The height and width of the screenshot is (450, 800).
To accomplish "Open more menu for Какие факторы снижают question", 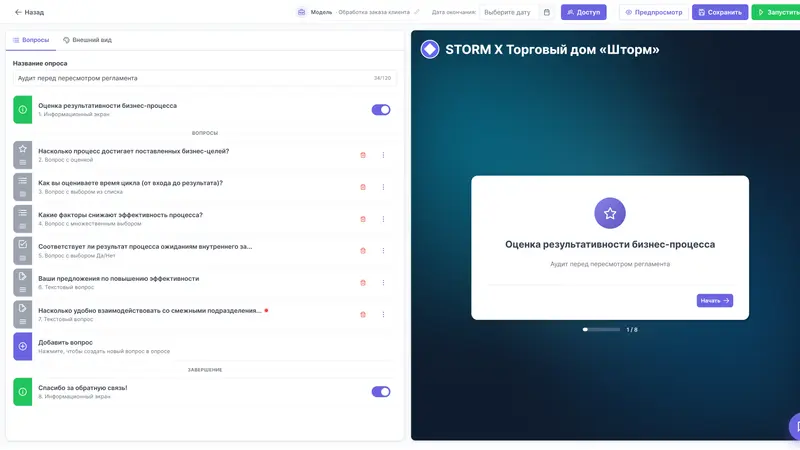I will tap(383, 219).
